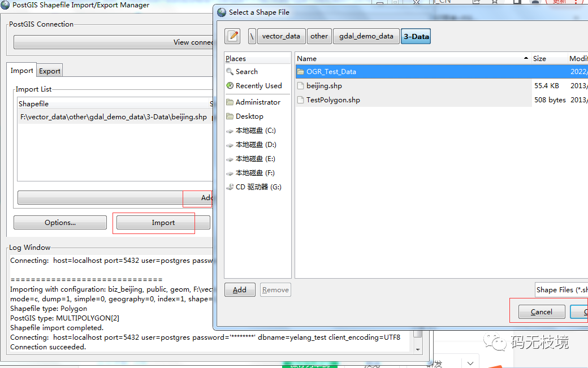Click the 508 bytes size cell
The height and width of the screenshot is (368, 588).
550,100
